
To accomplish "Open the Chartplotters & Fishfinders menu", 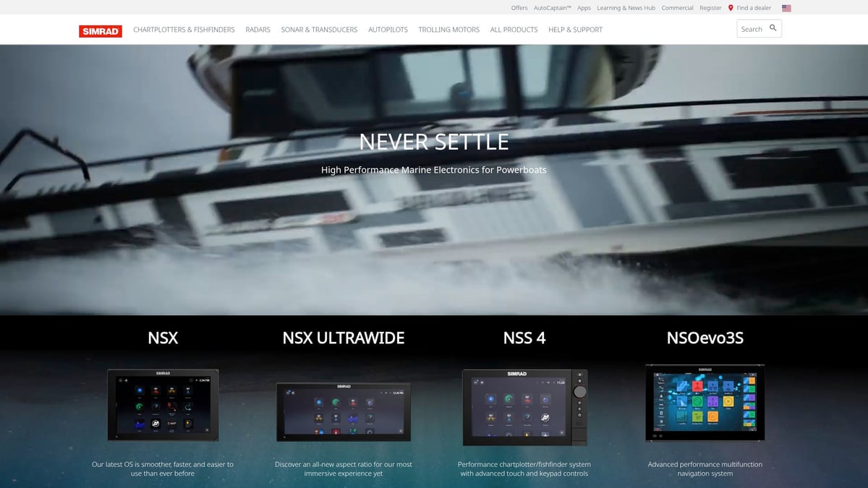I will (184, 30).
